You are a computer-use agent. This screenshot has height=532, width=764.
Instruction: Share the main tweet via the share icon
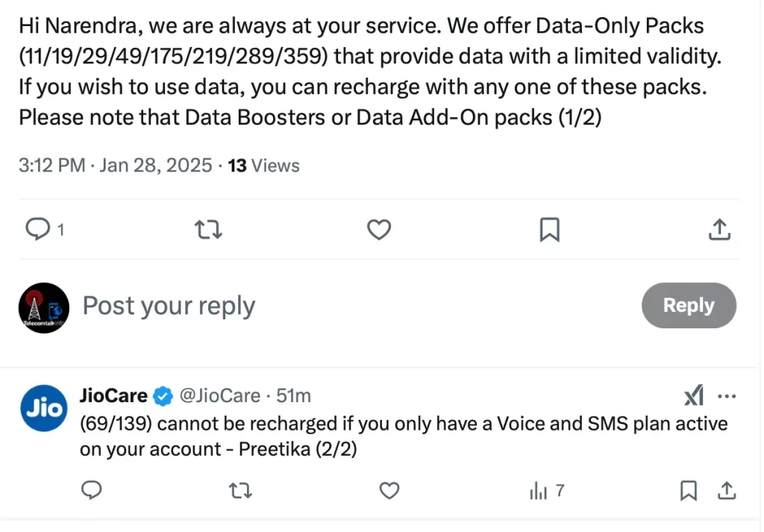(718, 230)
